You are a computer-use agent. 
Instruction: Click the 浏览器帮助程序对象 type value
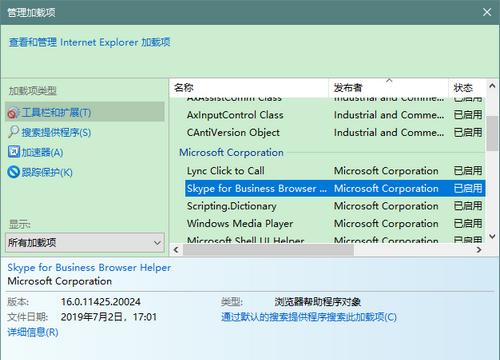point(318,302)
